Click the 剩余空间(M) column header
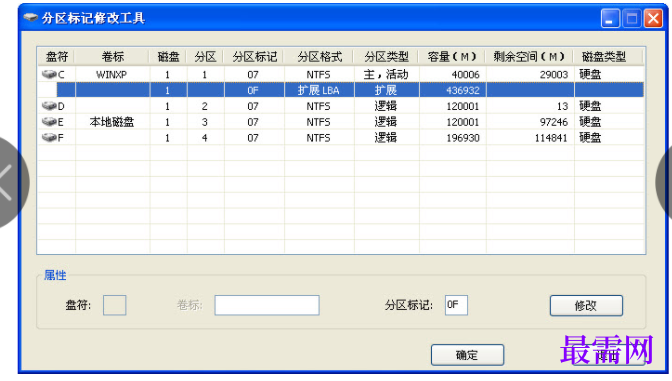The height and width of the screenshot is (381, 672). pos(530,57)
